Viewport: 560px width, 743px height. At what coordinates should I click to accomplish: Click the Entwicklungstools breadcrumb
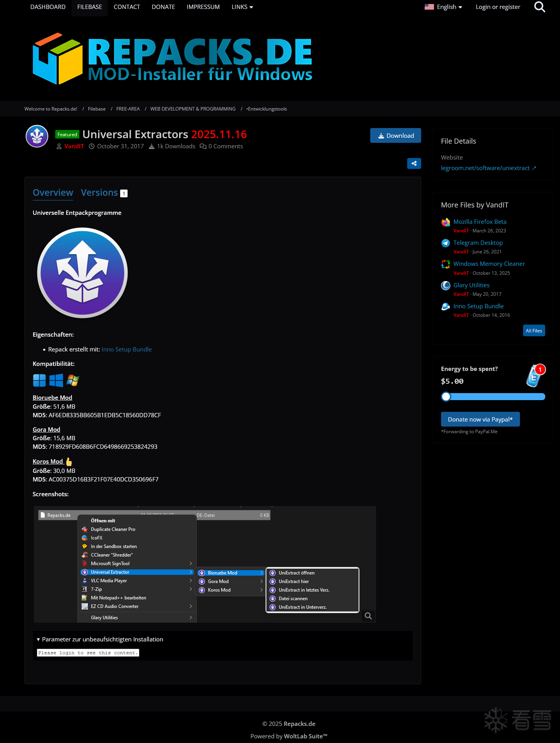(x=267, y=109)
